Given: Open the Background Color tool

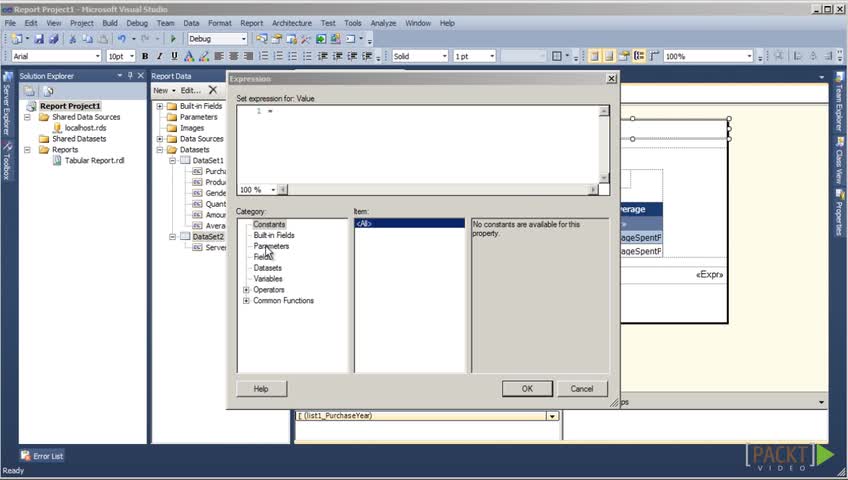Looking at the screenshot, I should point(204,56).
